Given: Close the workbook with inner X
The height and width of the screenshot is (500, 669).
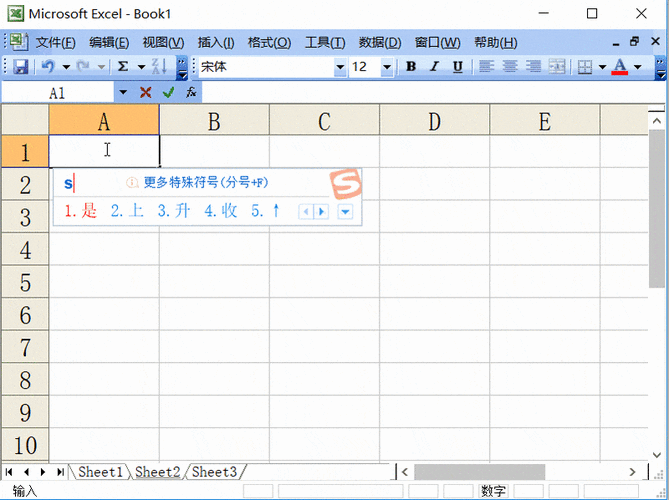Looking at the screenshot, I should [655, 41].
